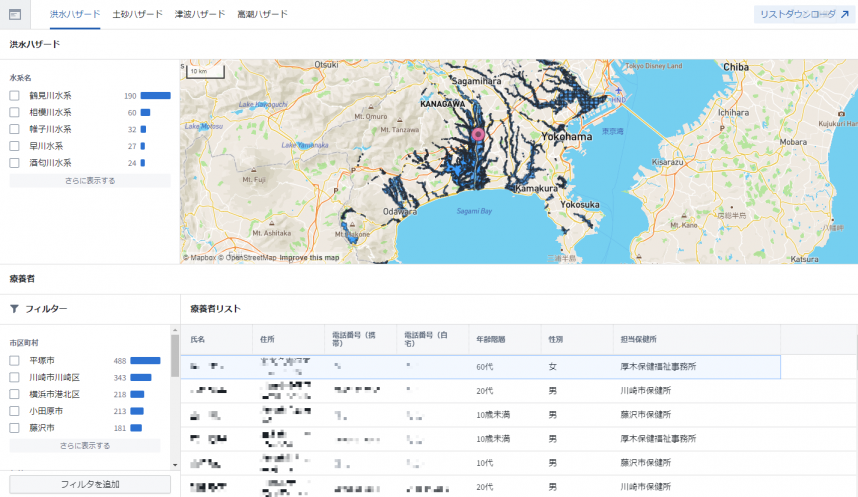Click the external arrow icon on リストダウンローダ
Image resolution: width=858 pixels, height=497 pixels.
[x=845, y=14]
